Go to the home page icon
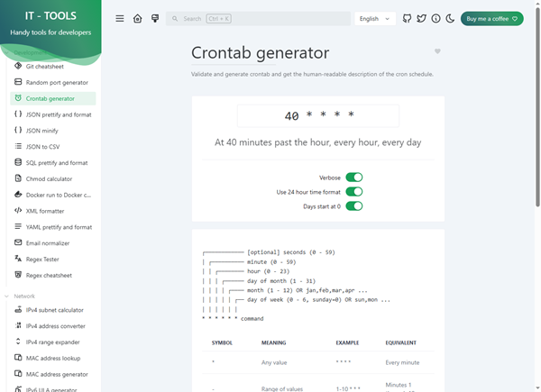Viewport: 541px width, 392px height. point(137,18)
